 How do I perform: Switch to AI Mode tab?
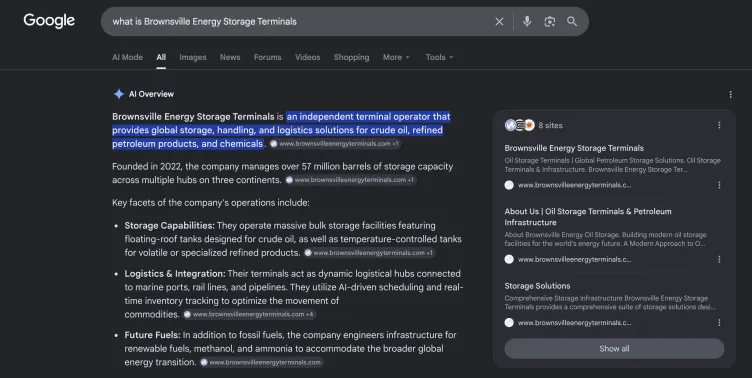click(x=127, y=57)
